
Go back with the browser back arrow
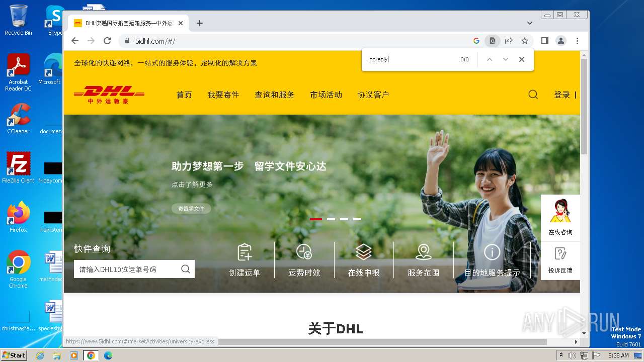(x=75, y=41)
